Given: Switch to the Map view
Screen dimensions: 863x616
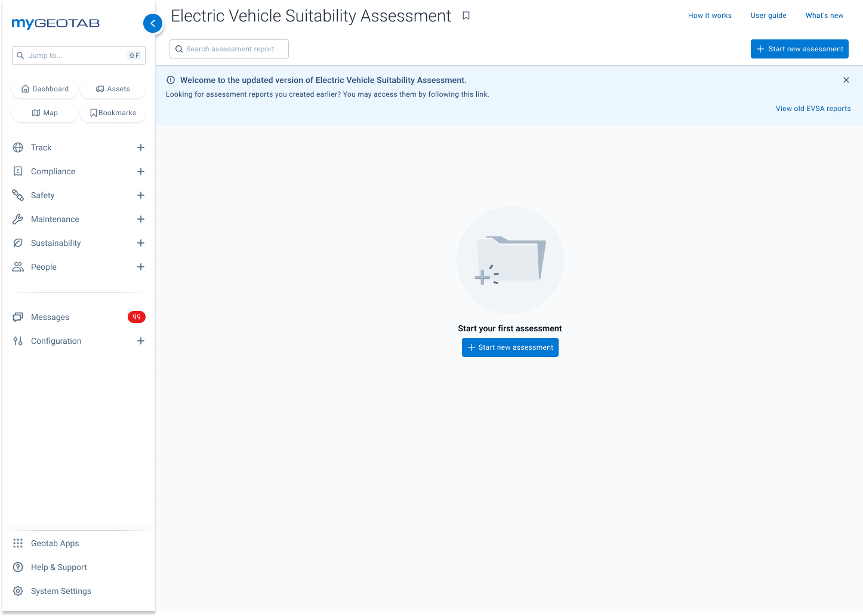Looking at the screenshot, I should point(44,112).
